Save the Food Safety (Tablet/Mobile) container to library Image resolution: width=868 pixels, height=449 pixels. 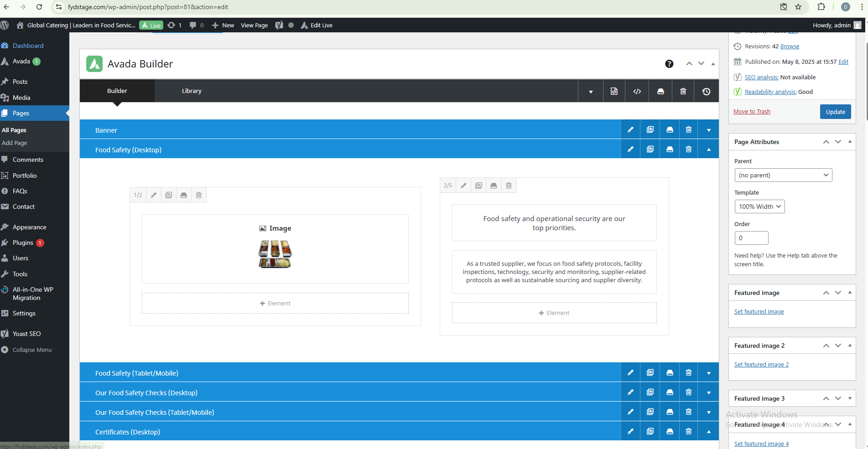click(x=670, y=373)
